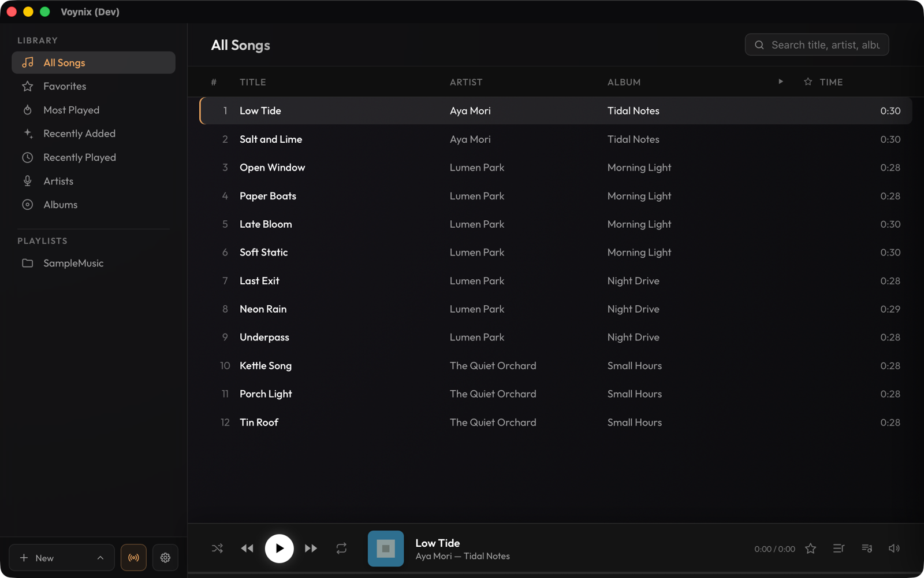Open Recently Played view
This screenshot has height=578, width=924.
94,157
